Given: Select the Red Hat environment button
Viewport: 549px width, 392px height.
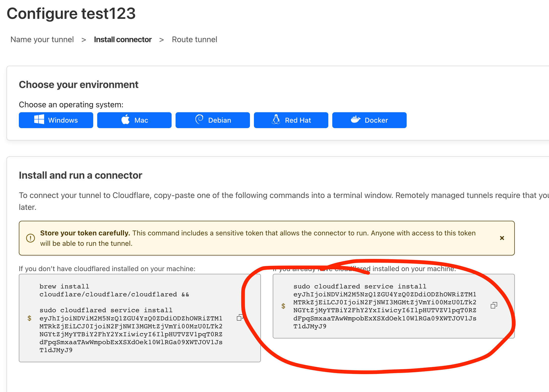Looking at the screenshot, I should pos(291,120).
